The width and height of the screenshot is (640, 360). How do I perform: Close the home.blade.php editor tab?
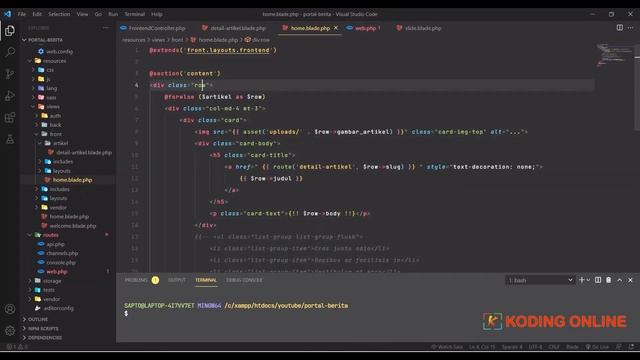pyautogui.click(x=336, y=28)
